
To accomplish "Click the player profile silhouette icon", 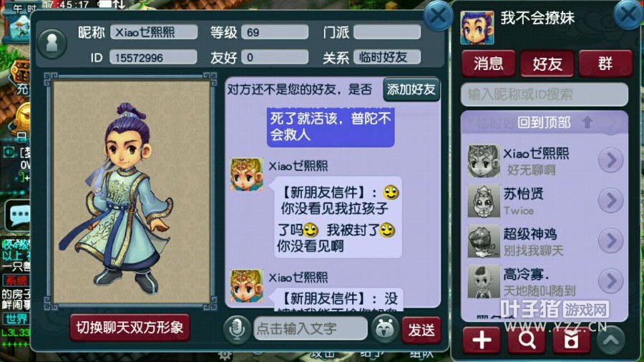I will [x=52, y=43].
